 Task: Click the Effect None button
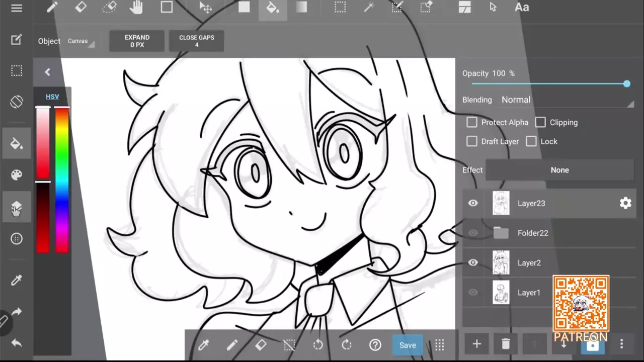coord(559,170)
